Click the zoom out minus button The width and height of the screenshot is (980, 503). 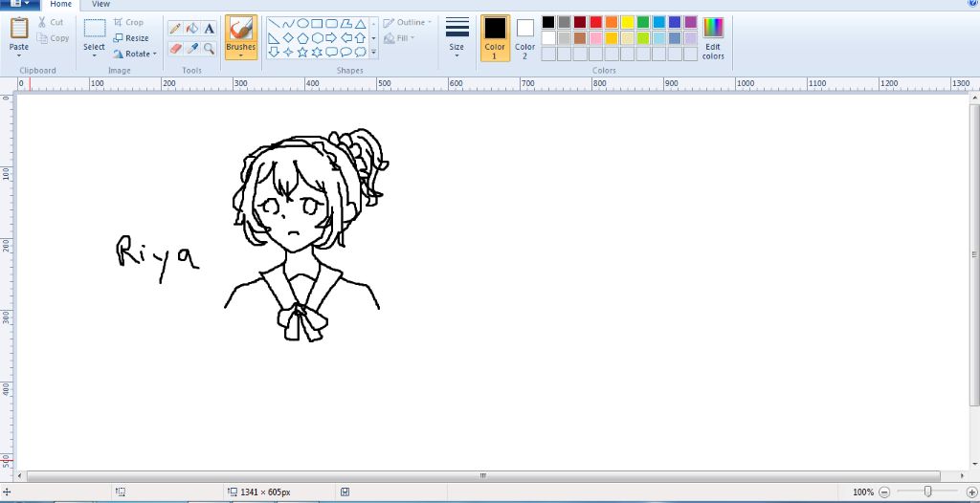pyautogui.click(x=884, y=492)
